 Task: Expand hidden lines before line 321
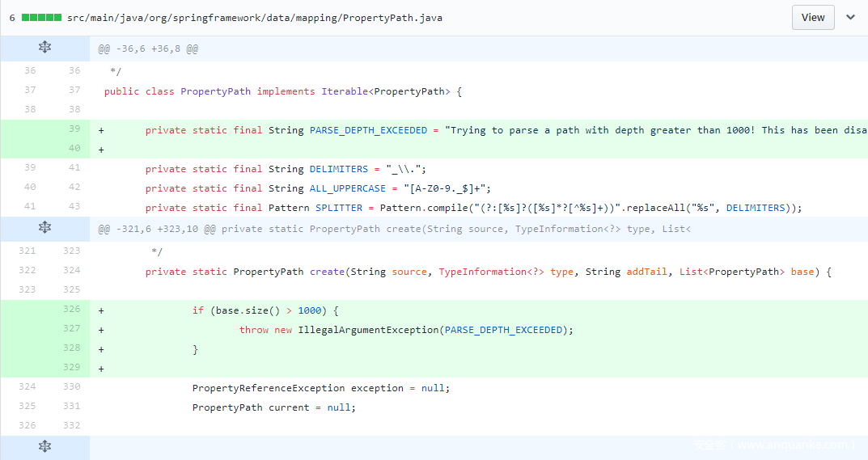click(x=44, y=227)
